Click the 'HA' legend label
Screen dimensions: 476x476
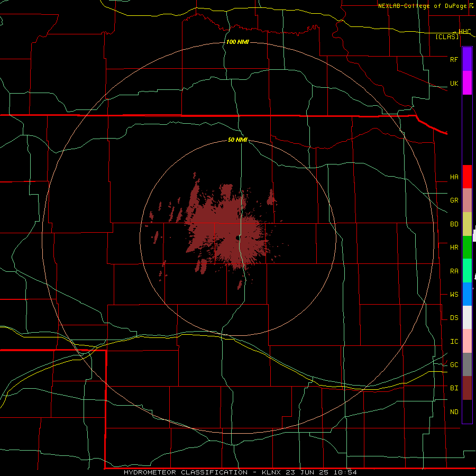pos(454,177)
